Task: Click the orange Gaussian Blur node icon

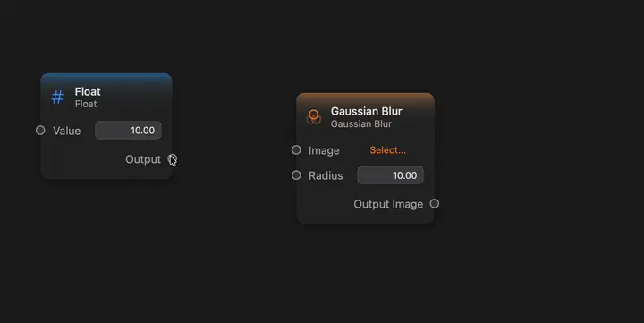Action: click(314, 116)
